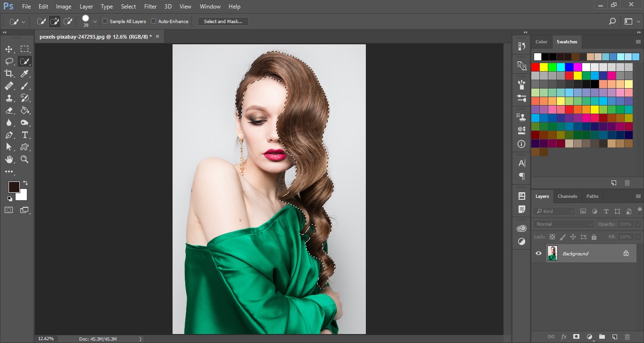Select the Horizontal Type tool
The image size is (644, 343).
pyautogui.click(x=25, y=135)
